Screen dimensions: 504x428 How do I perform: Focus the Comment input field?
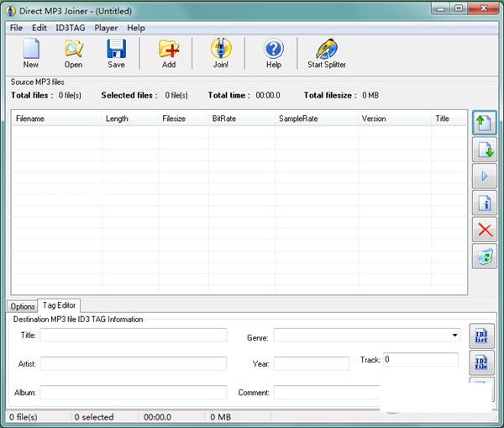coord(328,393)
